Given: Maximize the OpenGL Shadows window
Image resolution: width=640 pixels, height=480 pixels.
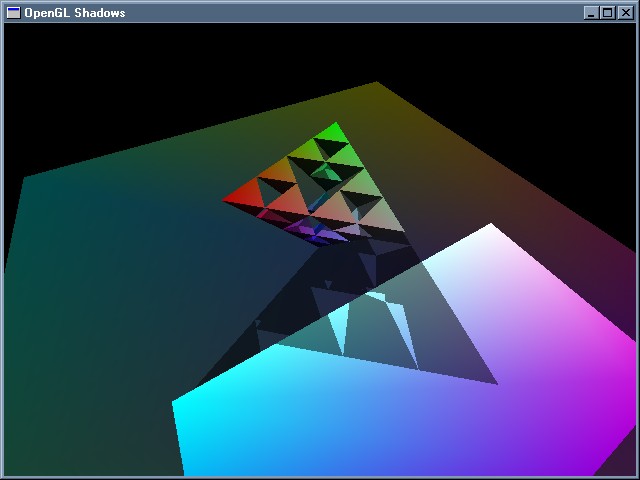Looking at the screenshot, I should (x=607, y=12).
